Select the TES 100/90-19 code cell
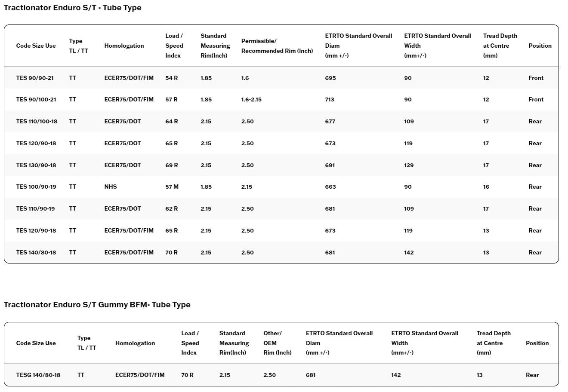The height and width of the screenshot is (392, 568). point(36,187)
